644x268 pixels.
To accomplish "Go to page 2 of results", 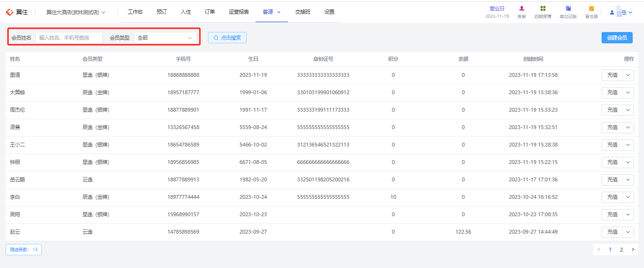I will point(621,250).
